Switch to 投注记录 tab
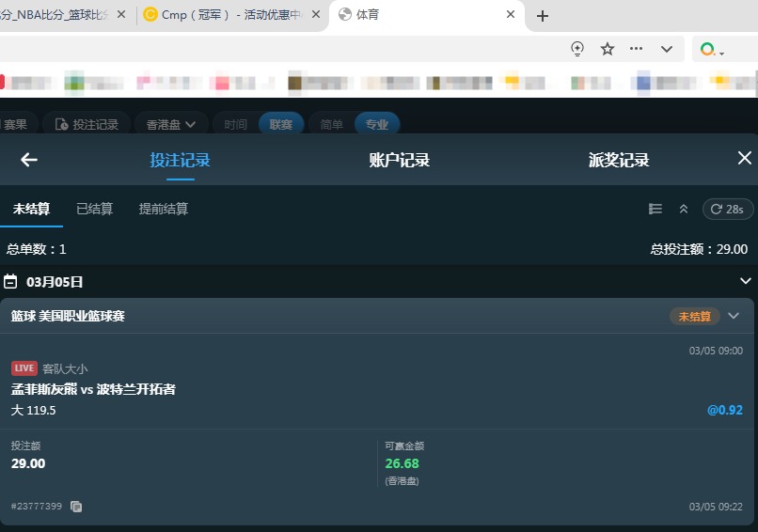This screenshot has width=758, height=532. [x=181, y=160]
